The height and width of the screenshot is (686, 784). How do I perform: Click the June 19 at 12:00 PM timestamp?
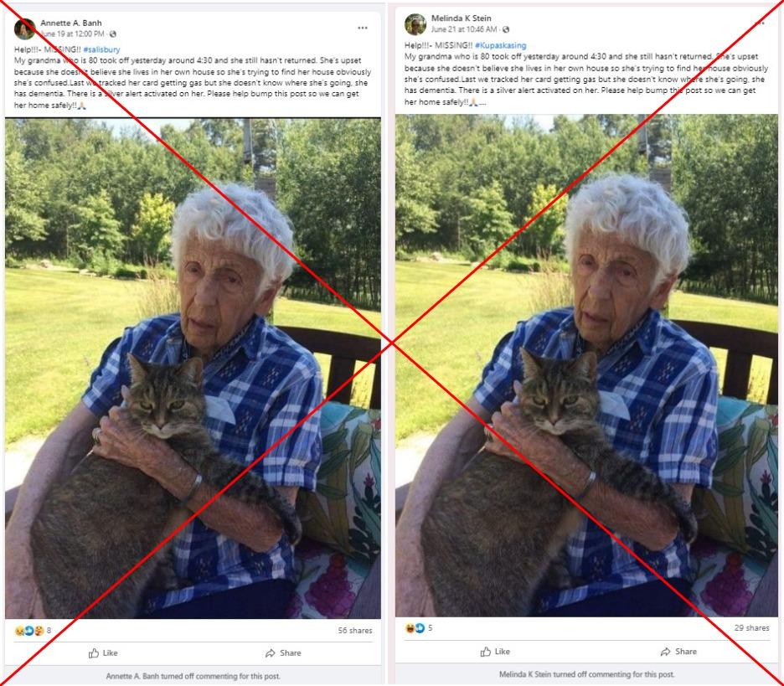coord(73,34)
